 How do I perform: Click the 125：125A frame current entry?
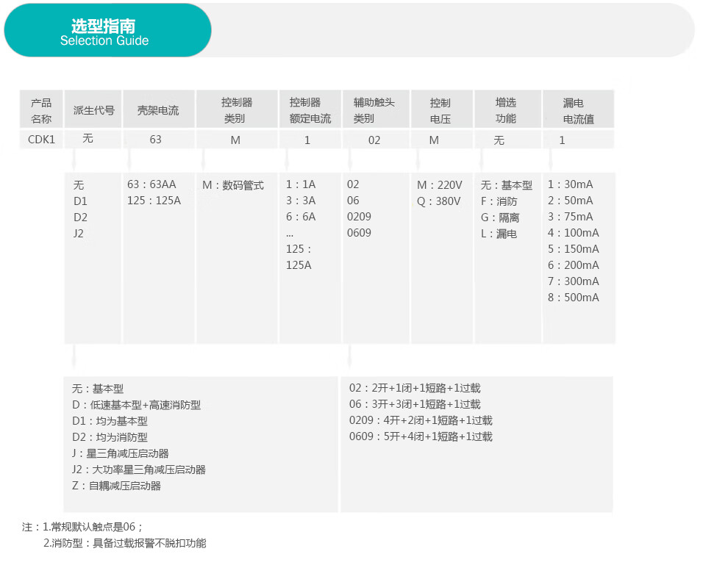(154, 201)
